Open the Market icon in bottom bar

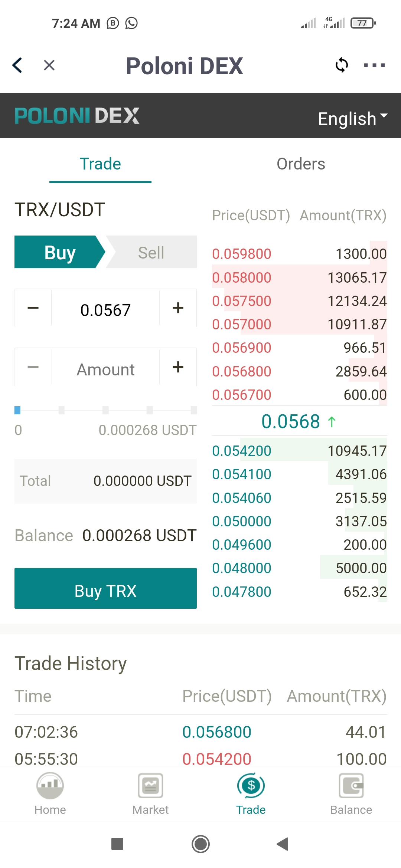click(x=150, y=786)
